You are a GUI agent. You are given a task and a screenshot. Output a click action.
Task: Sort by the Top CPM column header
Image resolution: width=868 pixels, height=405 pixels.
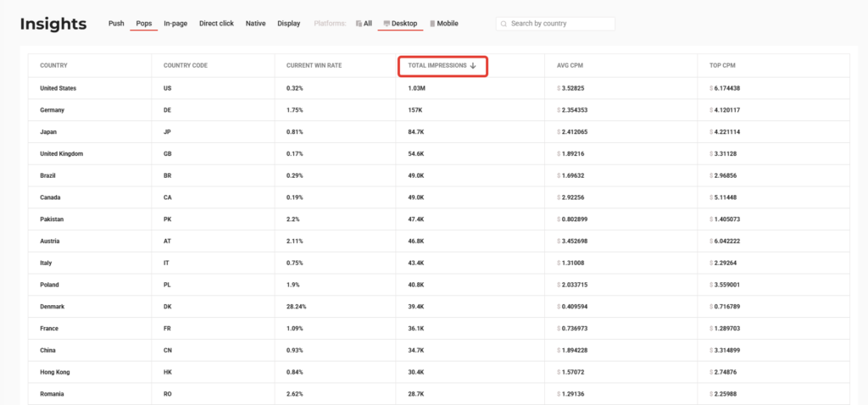click(723, 65)
